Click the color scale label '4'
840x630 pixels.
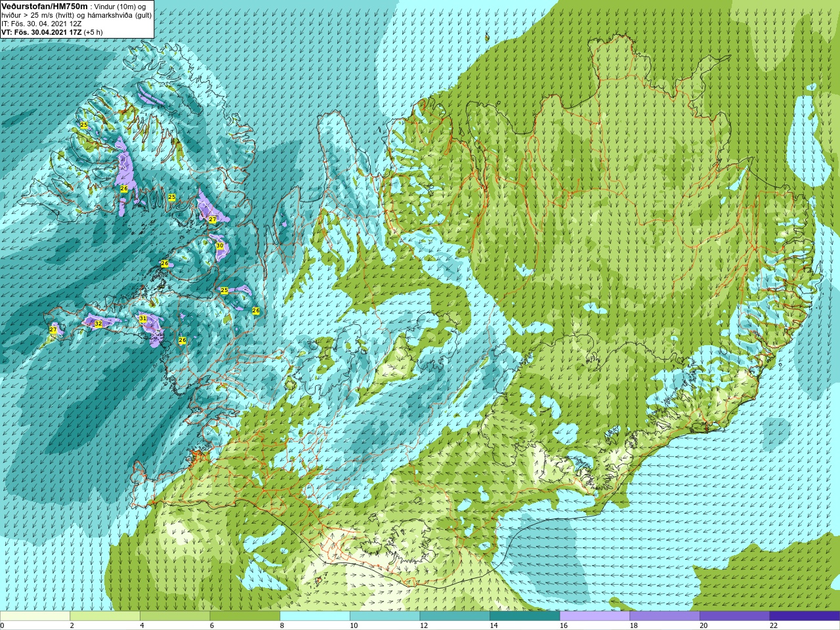point(142,625)
